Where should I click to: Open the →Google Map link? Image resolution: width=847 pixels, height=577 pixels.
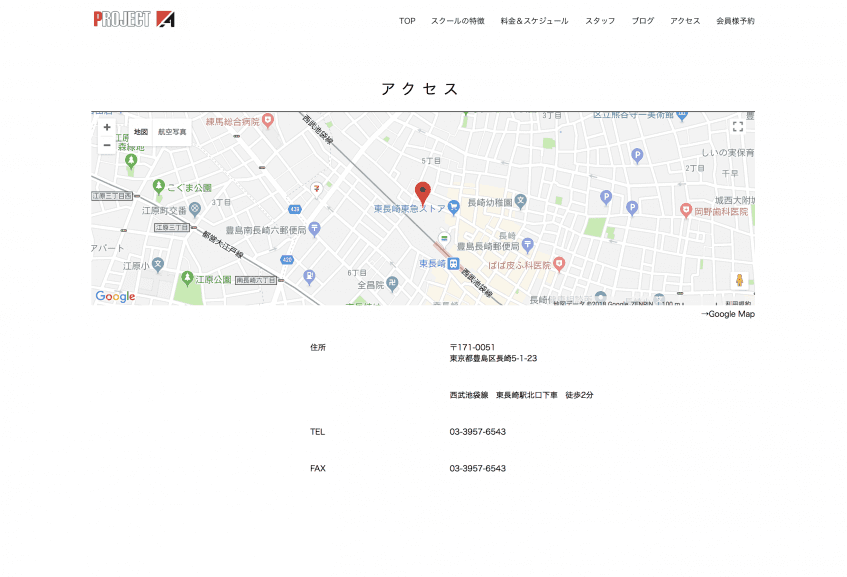[x=728, y=314]
